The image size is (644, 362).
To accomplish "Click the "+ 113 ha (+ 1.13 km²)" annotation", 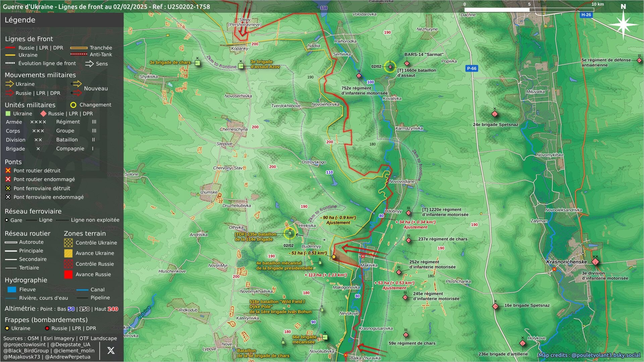I will click(326, 275).
